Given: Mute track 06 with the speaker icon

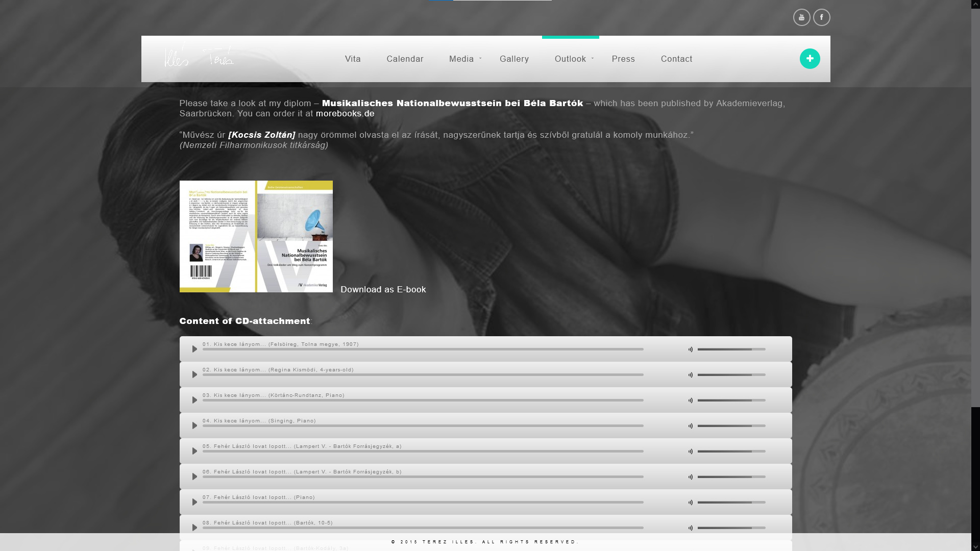Looking at the screenshot, I should click(x=690, y=477).
